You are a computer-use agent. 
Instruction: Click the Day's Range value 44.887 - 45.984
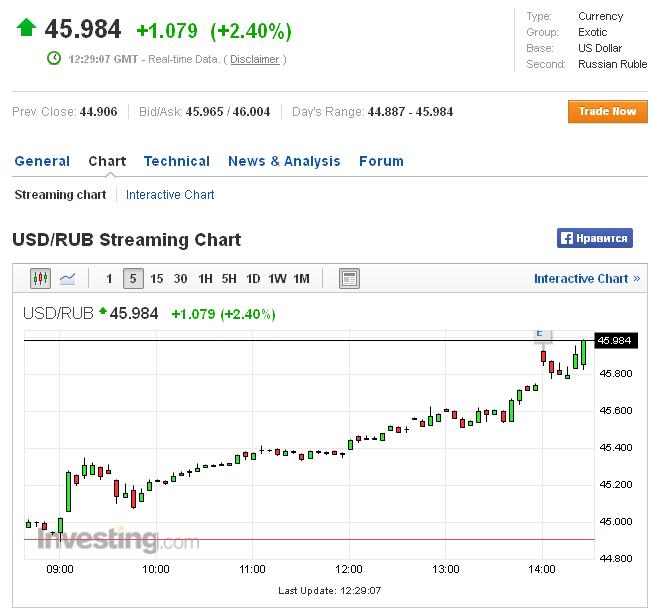[x=410, y=111]
